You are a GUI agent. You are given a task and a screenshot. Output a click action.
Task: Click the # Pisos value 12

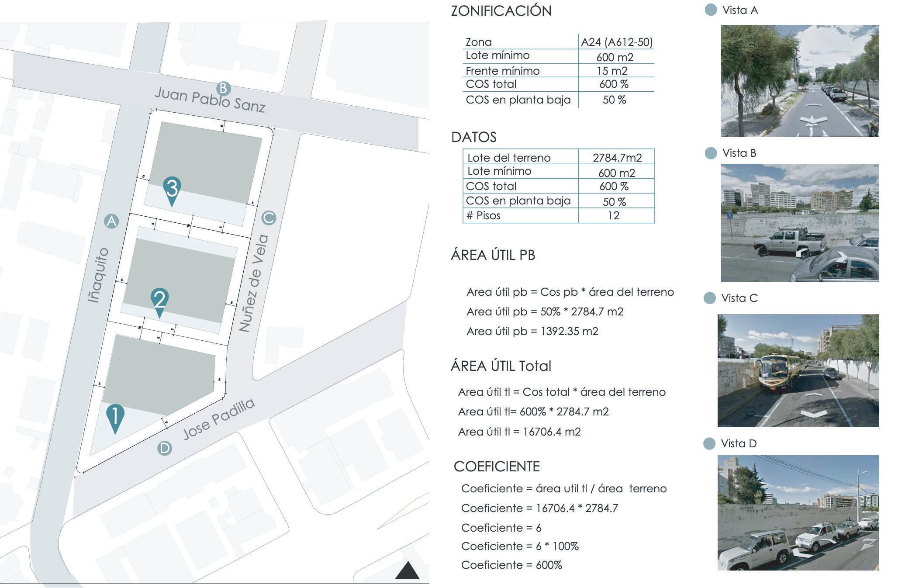coord(614,215)
